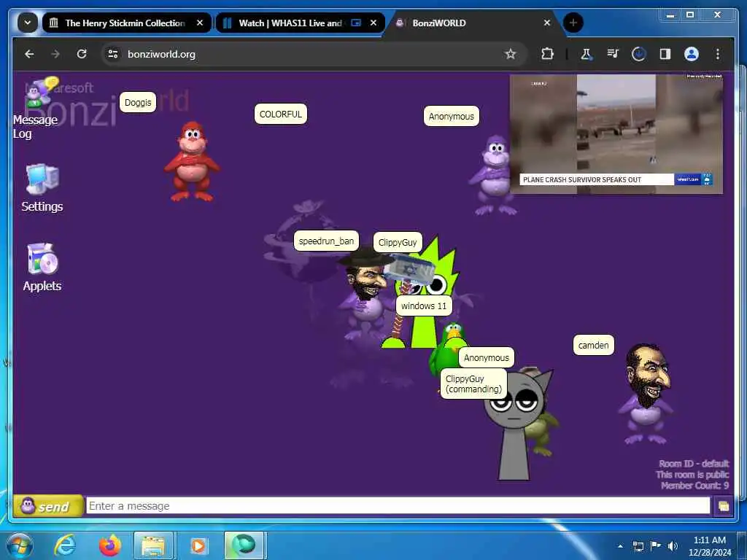Click the active browser taskbar icon
The width and height of the screenshot is (747, 560).
pos(244,545)
